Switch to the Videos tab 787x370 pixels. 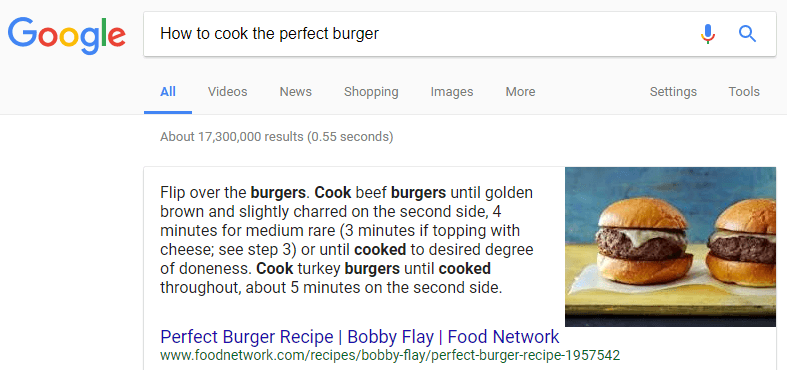pos(227,92)
